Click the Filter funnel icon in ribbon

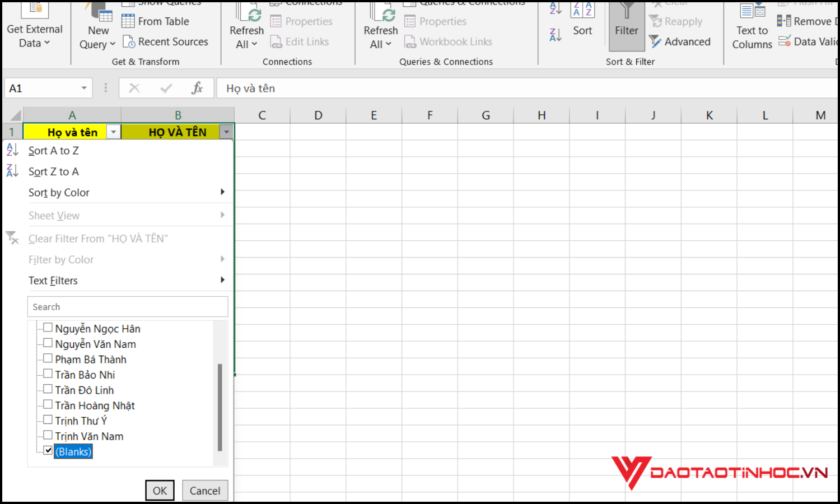[626, 11]
